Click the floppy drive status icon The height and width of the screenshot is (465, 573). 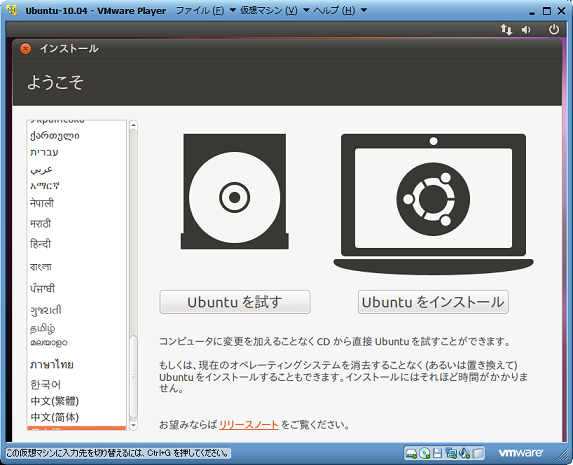coord(437,453)
